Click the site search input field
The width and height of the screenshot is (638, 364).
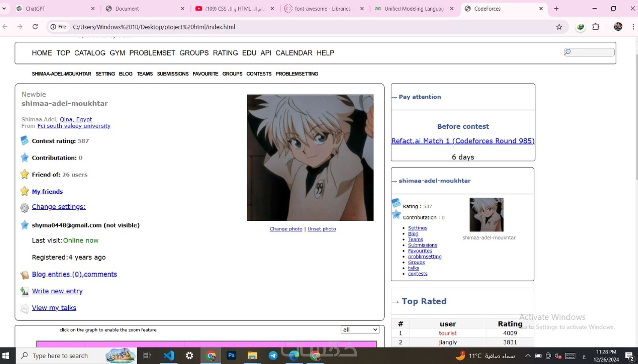pos(589,52)
